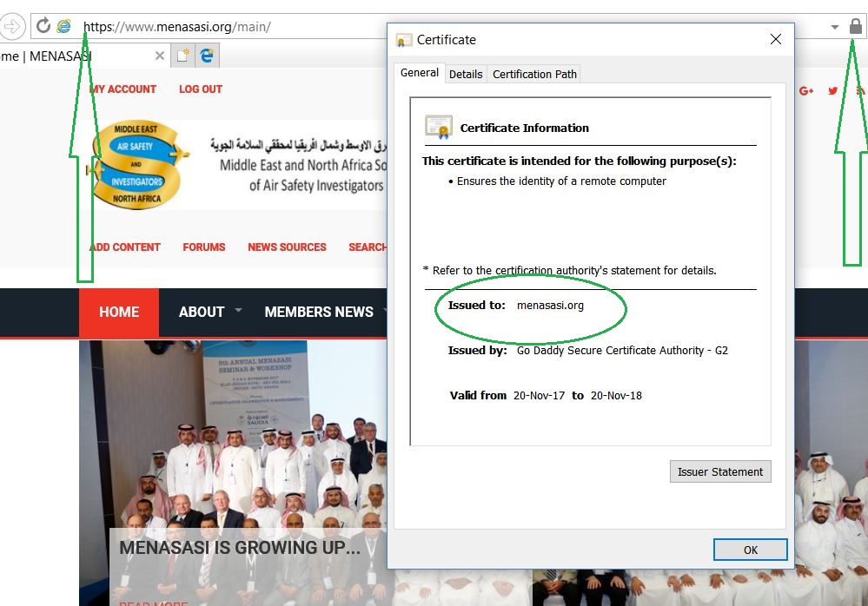Viewport: 868px width, 606px height.
Task: Click the MENASASI IS GROWING UP headline
Action: [x=240, y=547]
